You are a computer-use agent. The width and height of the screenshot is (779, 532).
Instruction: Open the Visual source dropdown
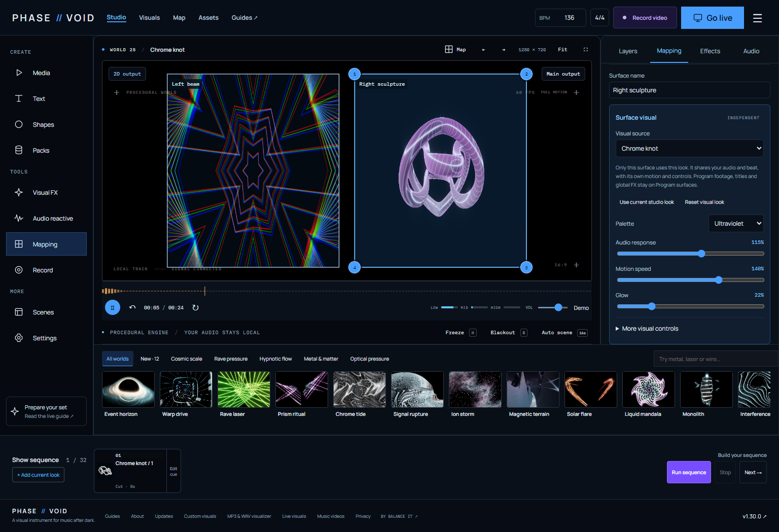[x=689, y=149]
